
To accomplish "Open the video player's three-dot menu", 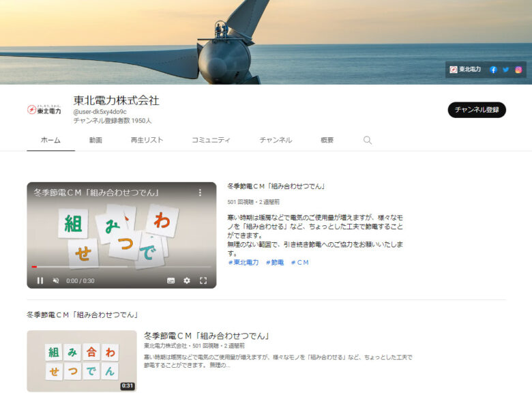I will pyautogui.click(x=200, y=192).
